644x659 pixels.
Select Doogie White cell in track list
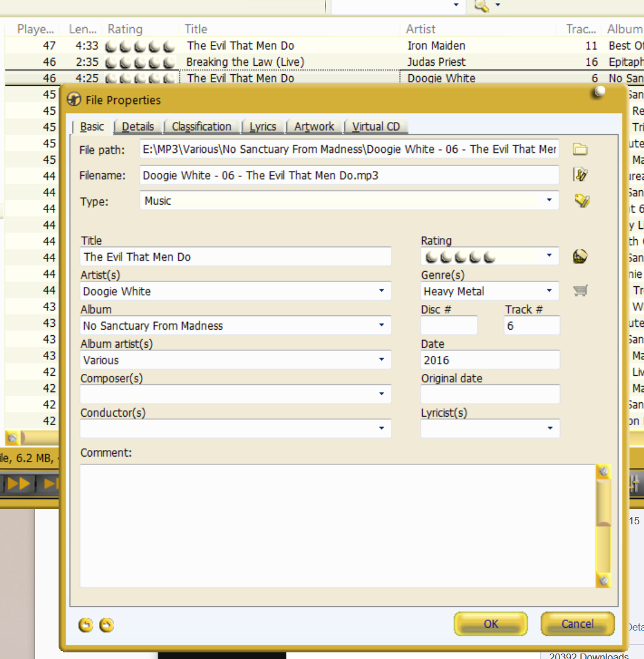[442, 78]
